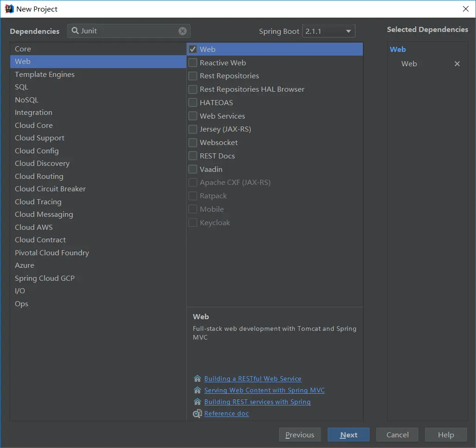Viewport: 476px width, 448px height.
Task: Clear the Junit search text icon
Action: coord(183,31)
